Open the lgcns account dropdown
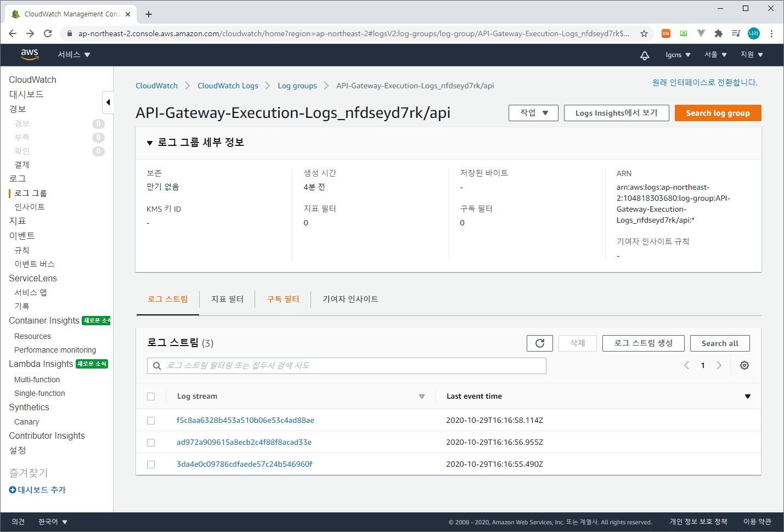Viewport: 784px width, 532px height. [678, 55]
